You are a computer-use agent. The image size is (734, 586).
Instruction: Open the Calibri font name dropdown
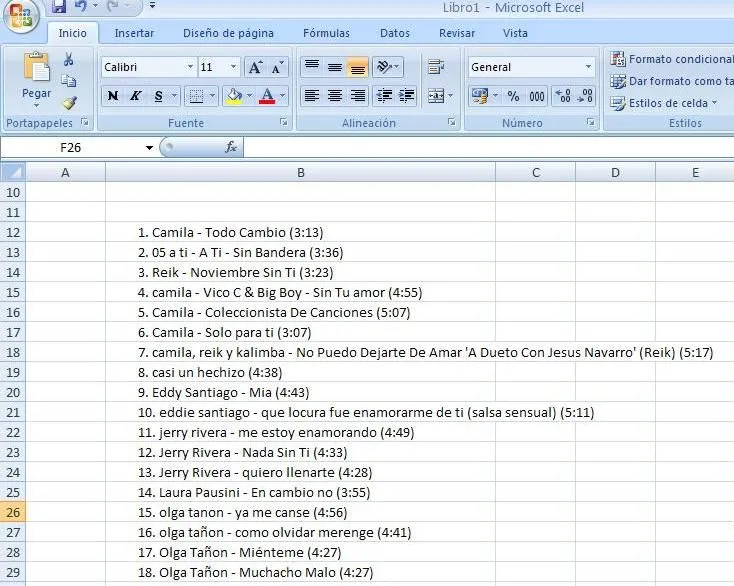click(x=190, y=67)
